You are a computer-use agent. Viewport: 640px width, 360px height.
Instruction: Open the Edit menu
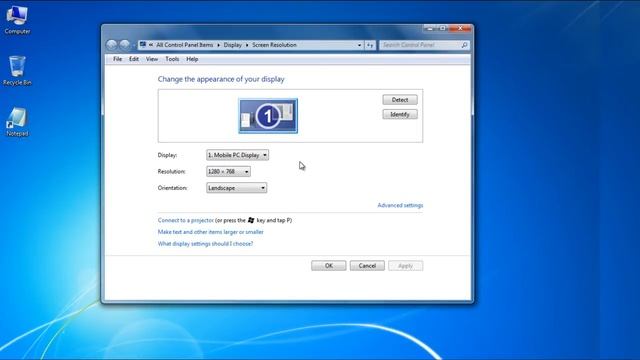pos(134,59)
